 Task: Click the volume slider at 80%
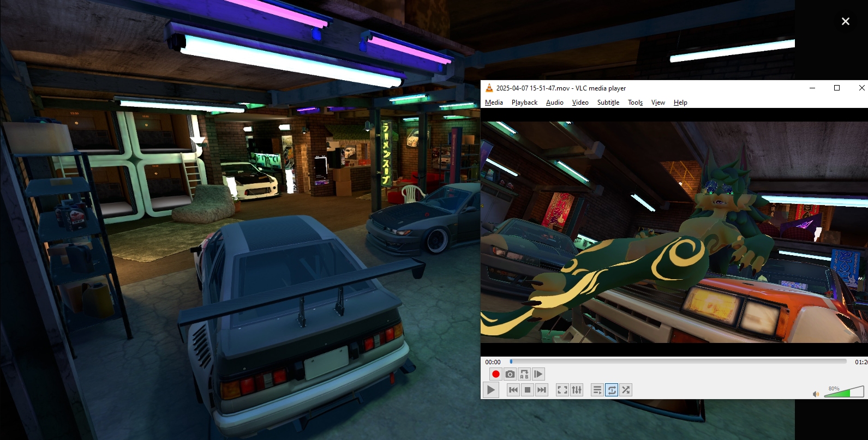tap(849, 393)
